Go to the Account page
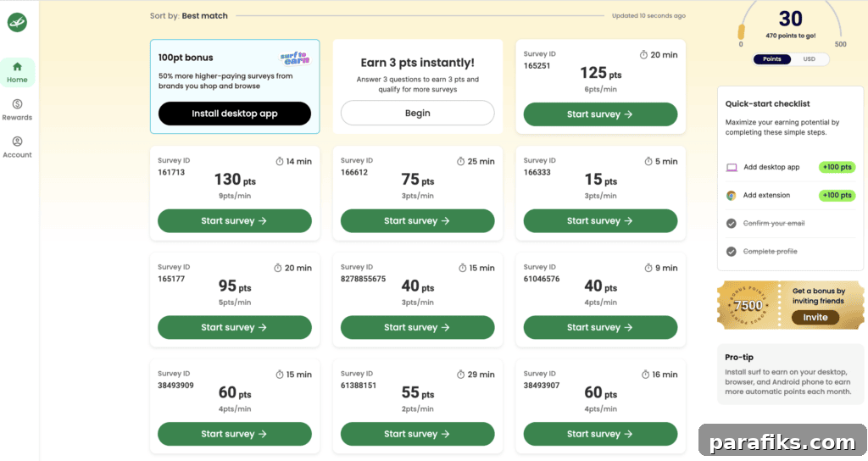 tap(17, 147)
